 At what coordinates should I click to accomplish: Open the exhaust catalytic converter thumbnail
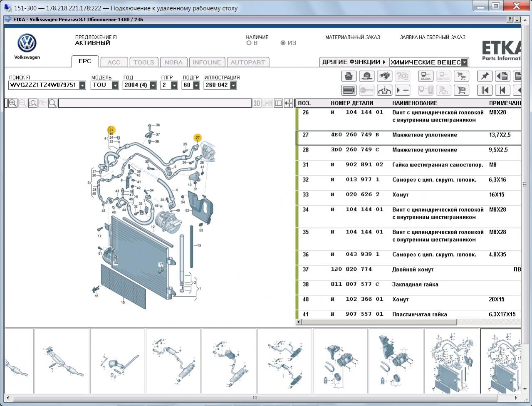point(62,361)
